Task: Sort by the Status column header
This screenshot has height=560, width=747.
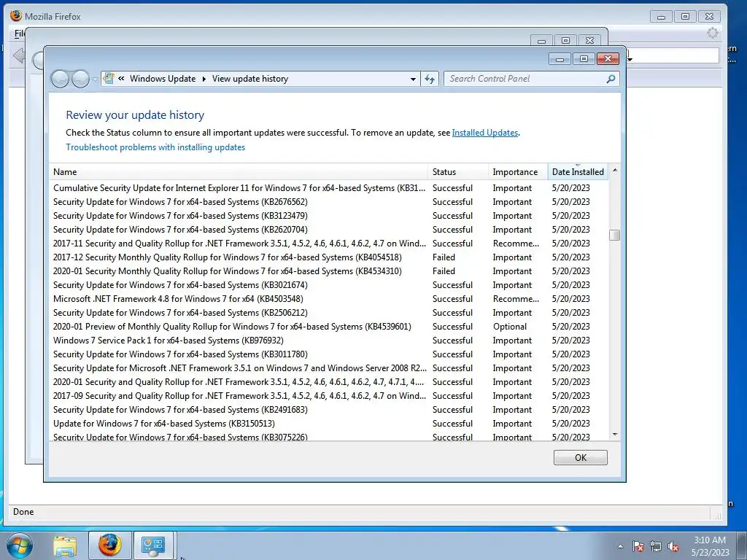Action: 458,172
